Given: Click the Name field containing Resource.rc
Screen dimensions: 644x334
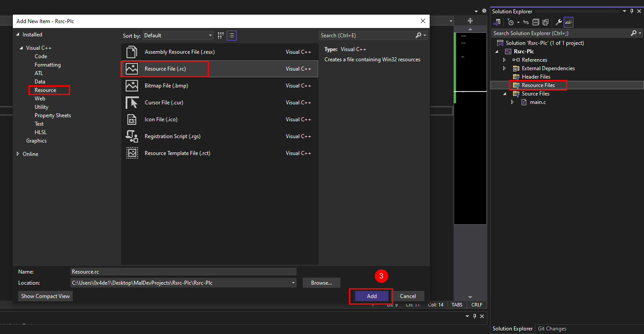Looking at the screenshot, I should [183, 271].
